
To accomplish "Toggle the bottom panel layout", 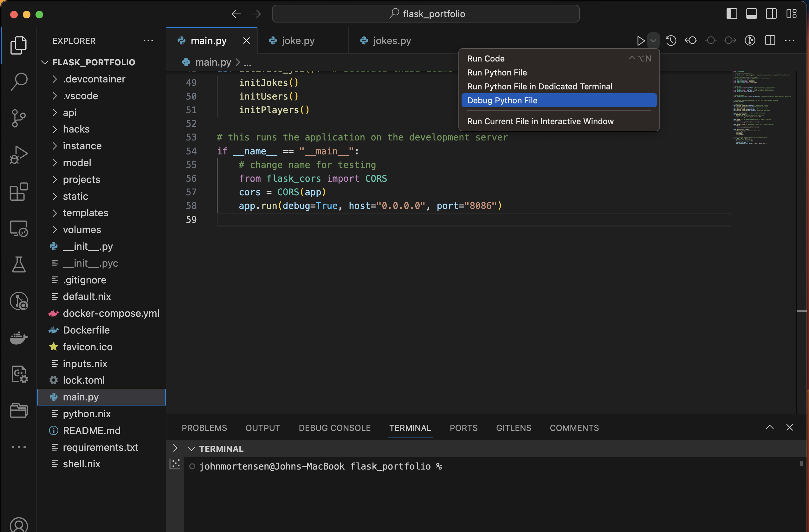I will click(751, 14).
